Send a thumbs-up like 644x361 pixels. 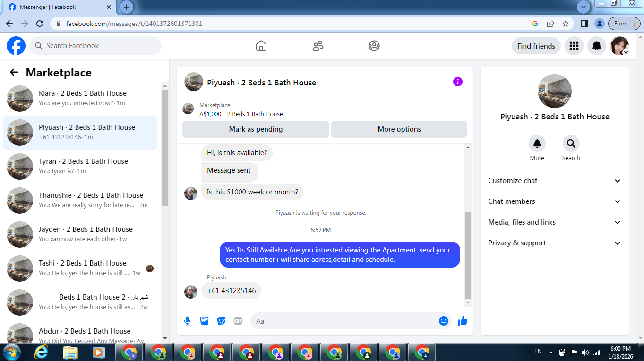[x=463, y=321]
